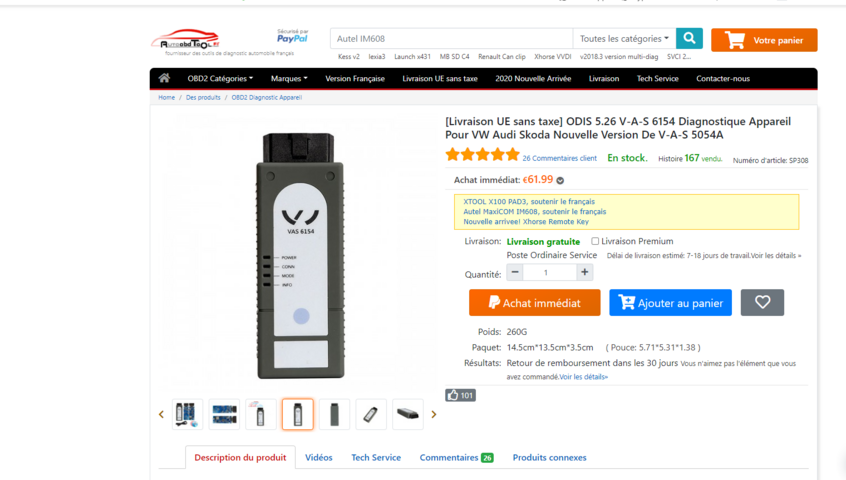Decrease quantity with the minus button
Screen dimensions: 846x480
(x=515, y=272)
